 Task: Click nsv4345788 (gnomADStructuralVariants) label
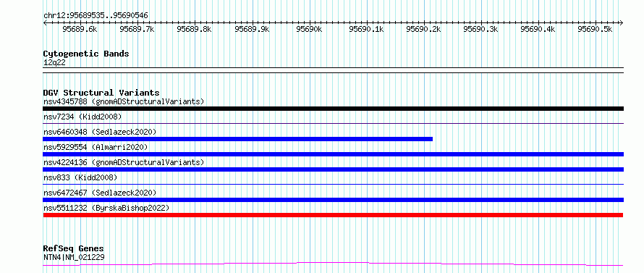pyautogui.click(x=124, y=101)
